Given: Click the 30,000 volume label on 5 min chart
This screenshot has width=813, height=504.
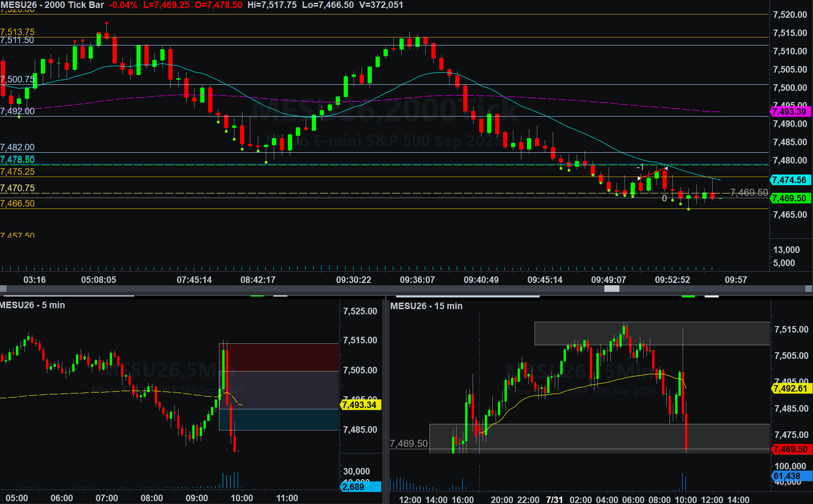Looking at the screenshot, I should click(356, 471).
